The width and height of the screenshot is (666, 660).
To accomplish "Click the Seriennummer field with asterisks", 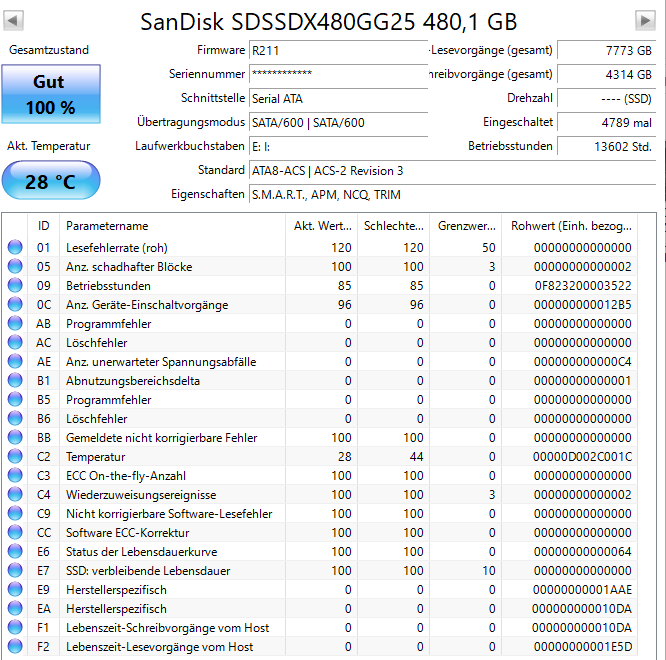I will [x=339, y=74].
